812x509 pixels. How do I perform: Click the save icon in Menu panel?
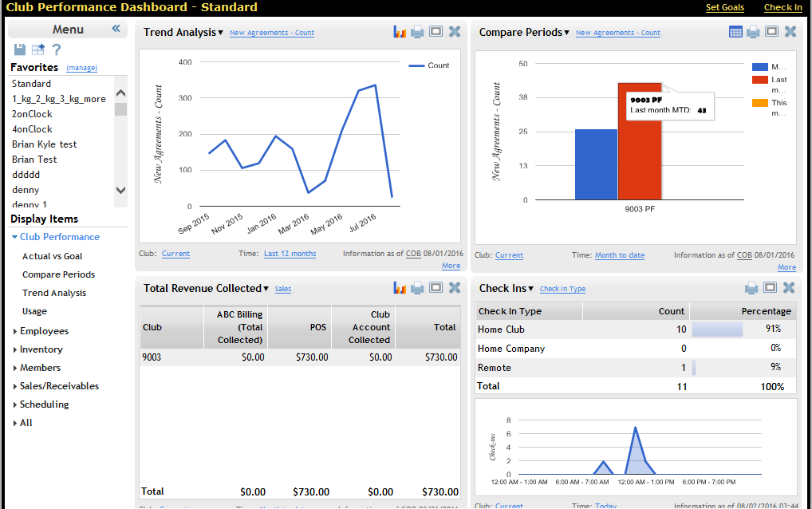tap(20, 49)
